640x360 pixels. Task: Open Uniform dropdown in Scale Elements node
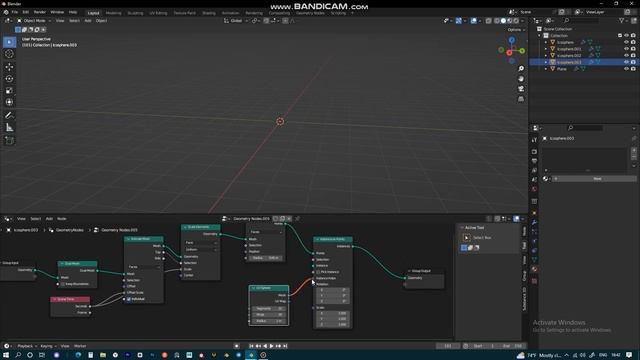pos(201,249)
